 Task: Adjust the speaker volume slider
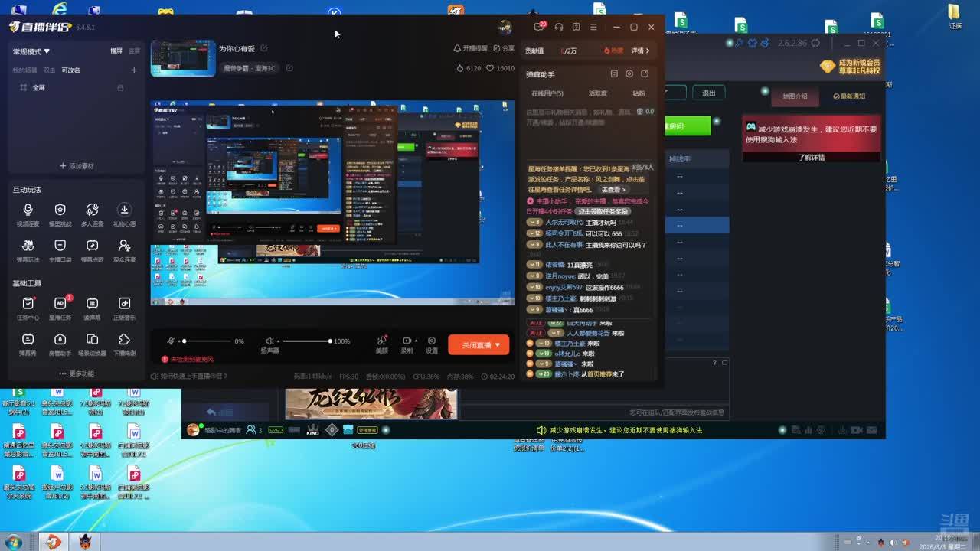[x=306, y=341]
